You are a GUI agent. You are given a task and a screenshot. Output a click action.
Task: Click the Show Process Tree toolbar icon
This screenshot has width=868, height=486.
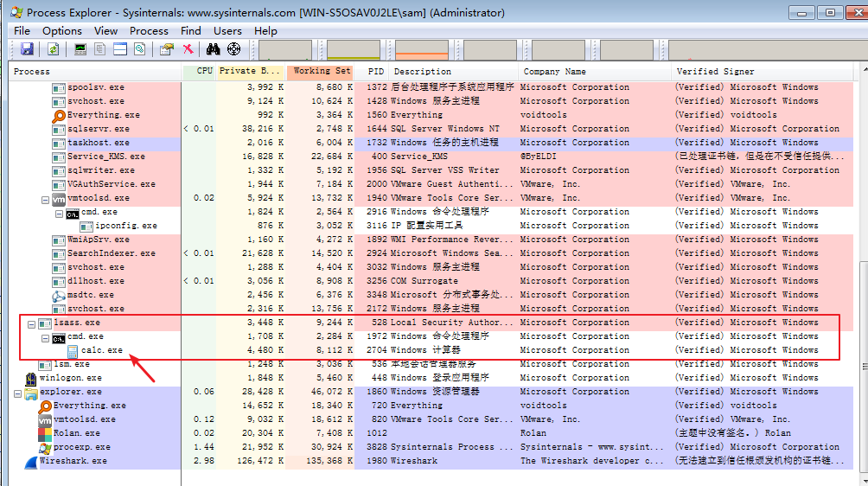pyautogui.click(x=100, y=49)
